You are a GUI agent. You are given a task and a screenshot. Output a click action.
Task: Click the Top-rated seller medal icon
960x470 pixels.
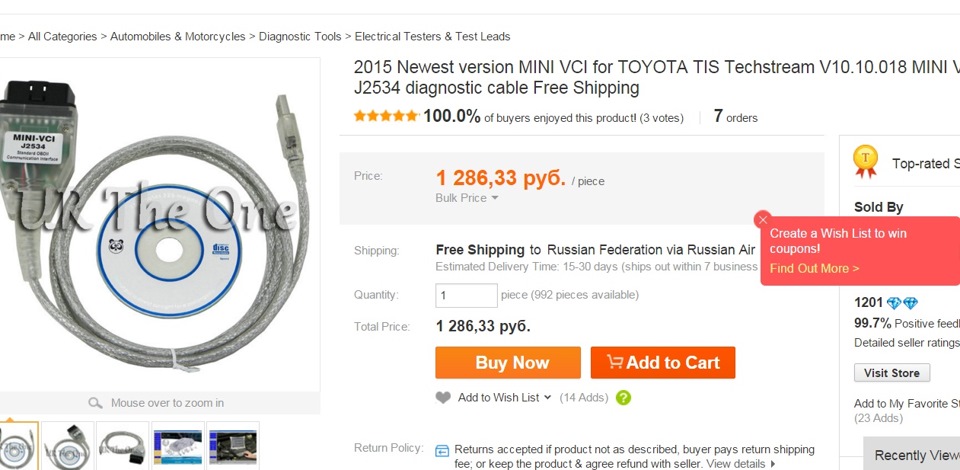coord(865,161)
